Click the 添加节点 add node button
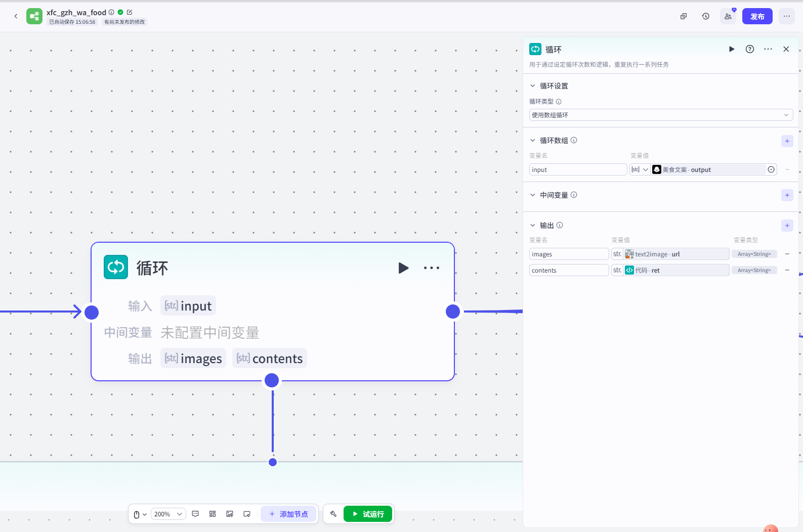 [x=288, y=514]
